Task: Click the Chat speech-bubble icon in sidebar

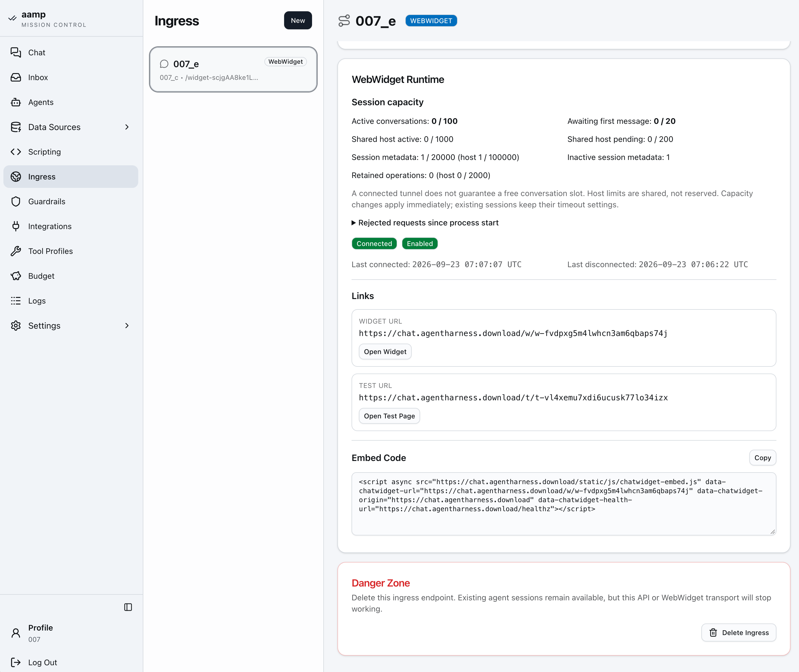Action: click(16, 52)
